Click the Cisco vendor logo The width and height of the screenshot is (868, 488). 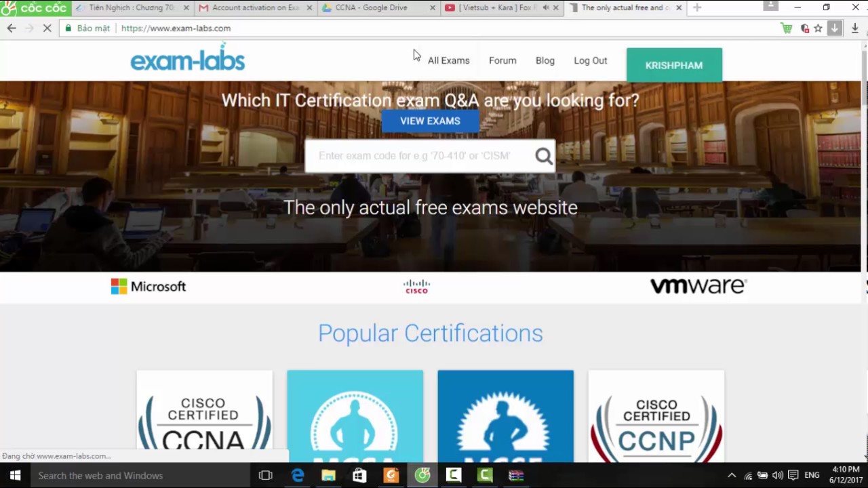tap(416, 287)
